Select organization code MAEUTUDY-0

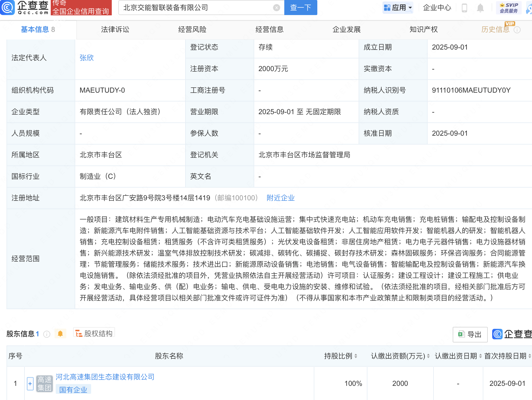tap(102, 90)
